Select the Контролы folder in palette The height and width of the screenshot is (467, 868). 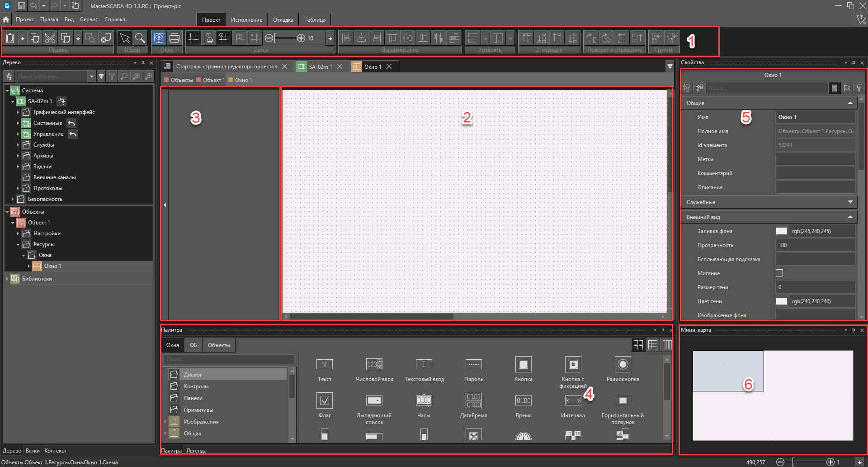click(x=196, y=386)
